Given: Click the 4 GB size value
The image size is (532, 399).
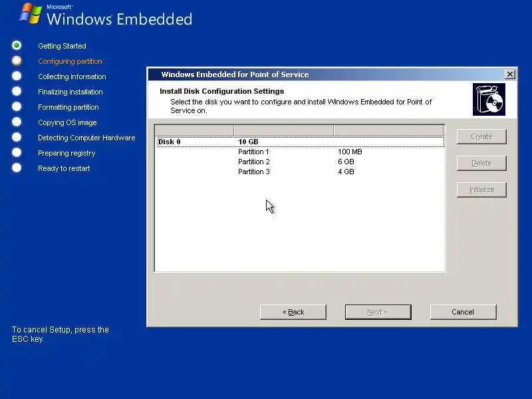Looking at the screenshot, I should click(346, 172).
